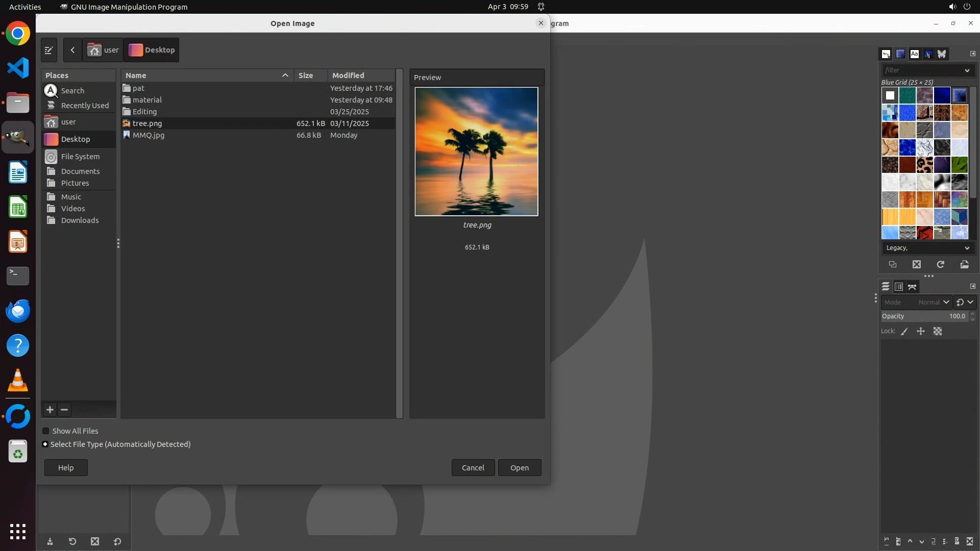Click the add bookmark plus button
This screenshot has width=980, height=551.
(x=50, y=410)
